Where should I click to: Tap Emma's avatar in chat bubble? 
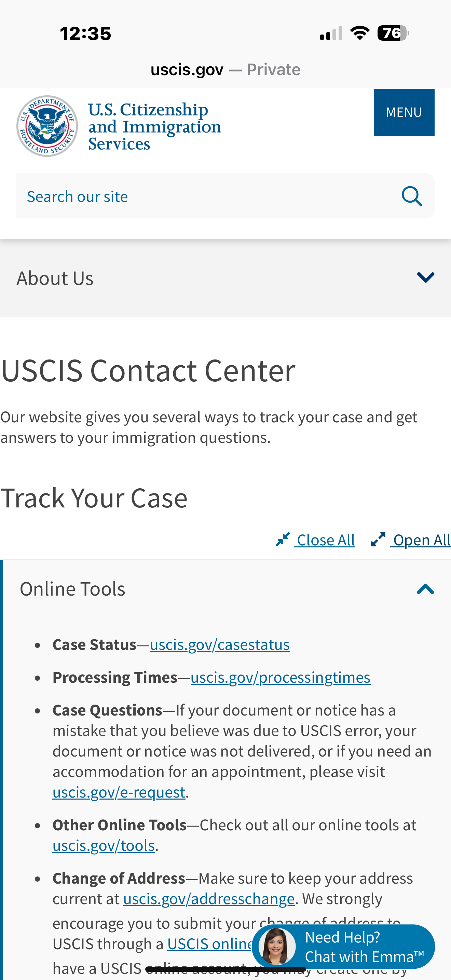pyautogui.click(x=277, y=947)
